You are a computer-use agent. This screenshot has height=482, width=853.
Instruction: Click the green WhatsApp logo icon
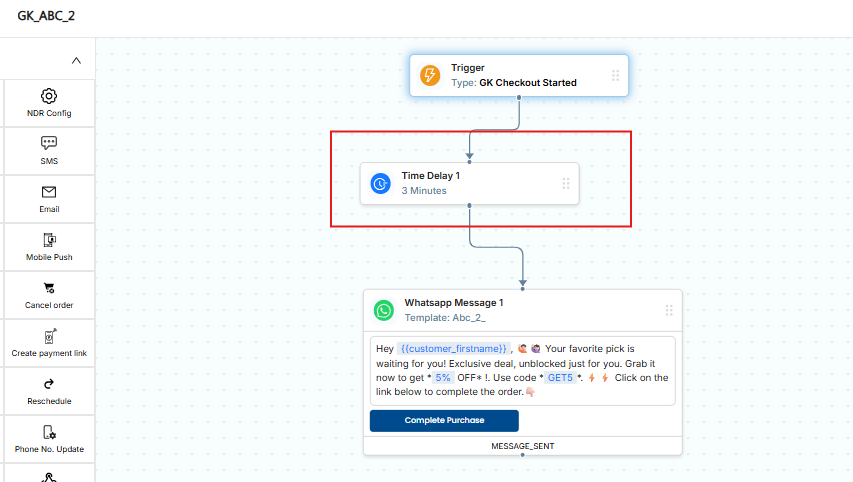pos(384,311)
